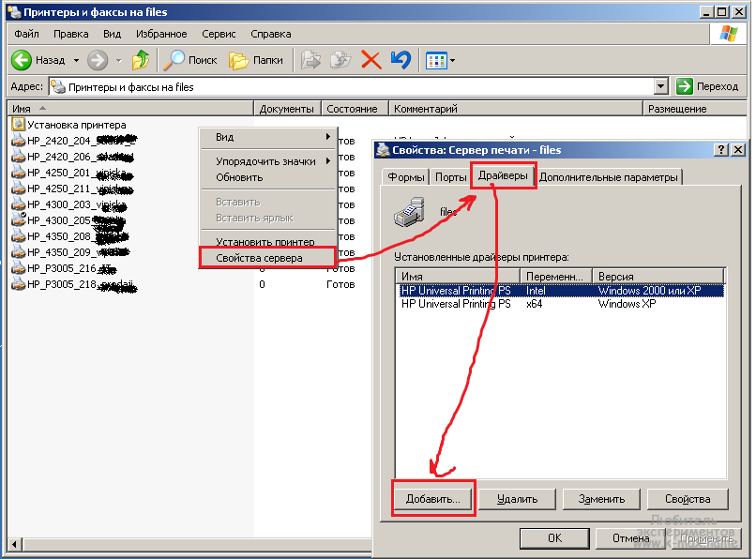Screen dimensions: 756x559
Task: Open the Forward history dropdown arrow
Action: tap(118, 61)
